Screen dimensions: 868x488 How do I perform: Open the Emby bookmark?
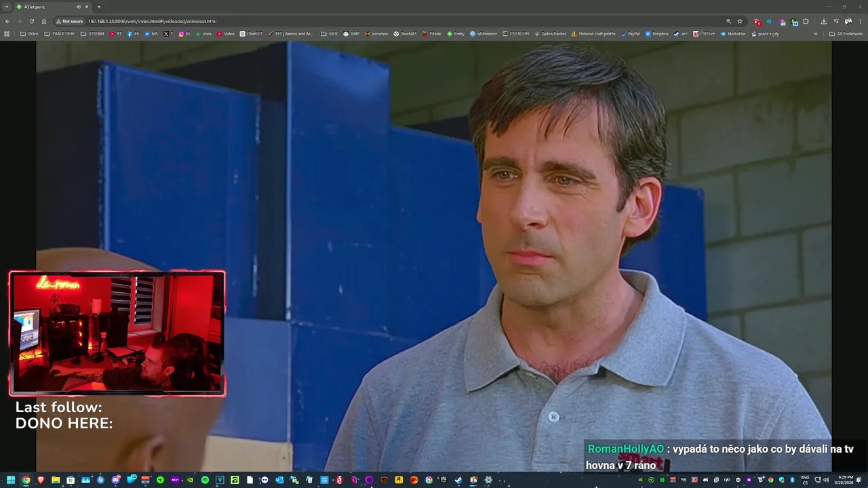point(456,33)
